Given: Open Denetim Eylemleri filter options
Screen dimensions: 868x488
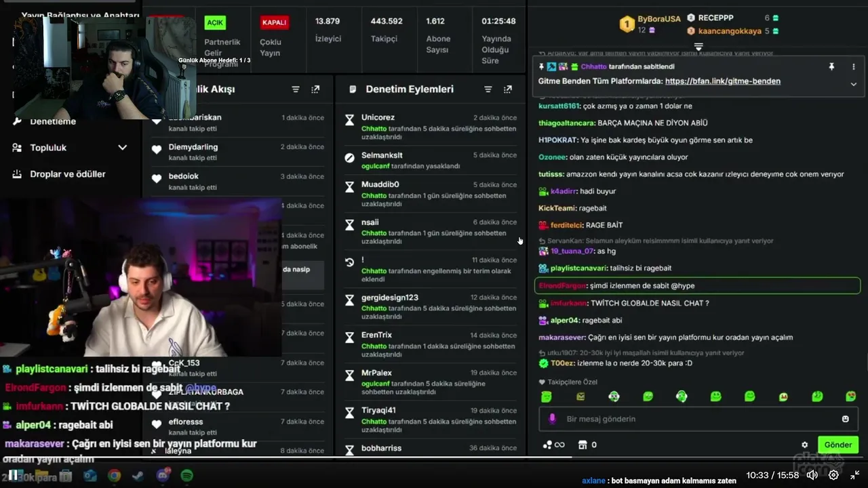Looking at the screenshot, I should pyautogui.click(x=488, y=89).
